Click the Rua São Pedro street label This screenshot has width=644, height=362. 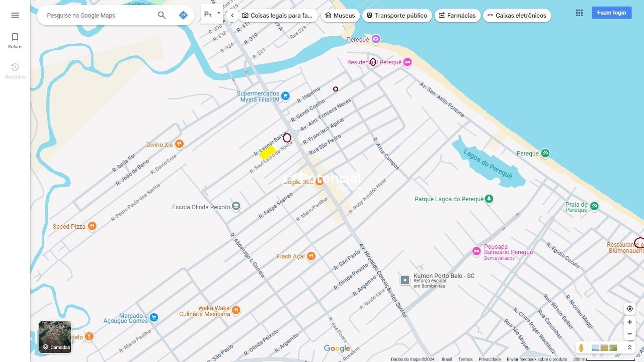pyautogui.click(x=325, y=144)
